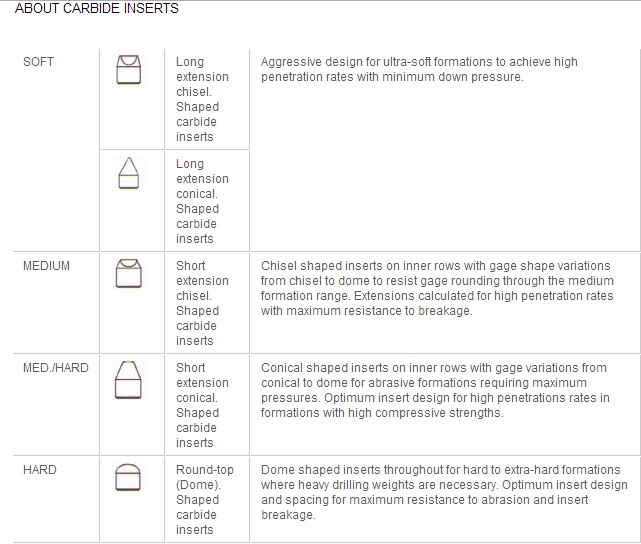This screenshot has width=641, height=544.
Task: Click the 'Round-top (Dome)' name text
Action: point(205,477)
